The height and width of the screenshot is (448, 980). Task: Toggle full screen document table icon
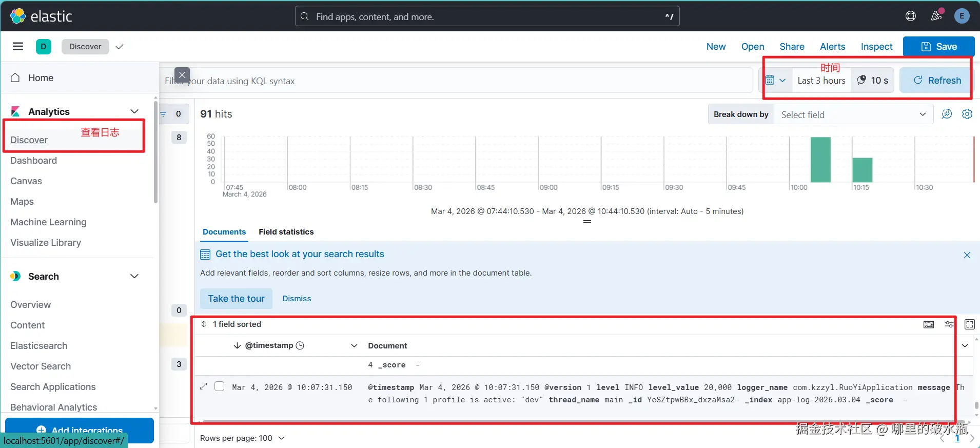[970, 324]
